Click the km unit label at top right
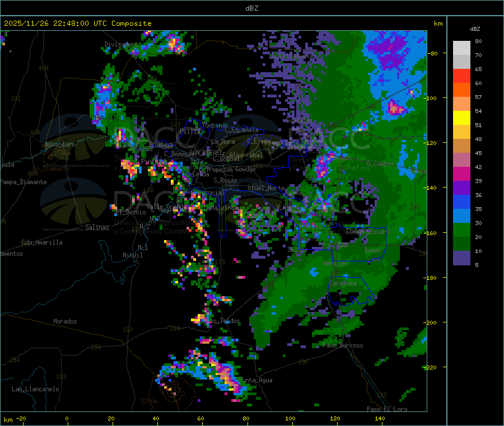504x426 pixels. 438,24
